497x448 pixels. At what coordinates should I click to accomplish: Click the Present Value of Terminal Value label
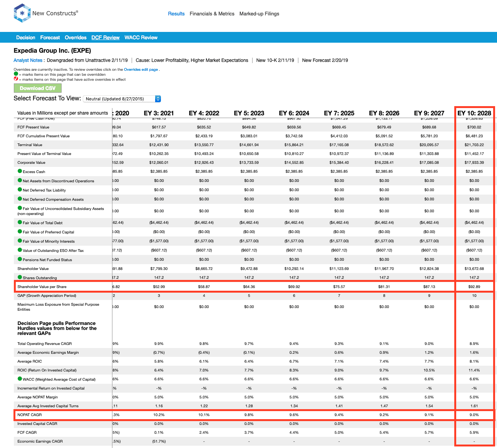point(44,153)
